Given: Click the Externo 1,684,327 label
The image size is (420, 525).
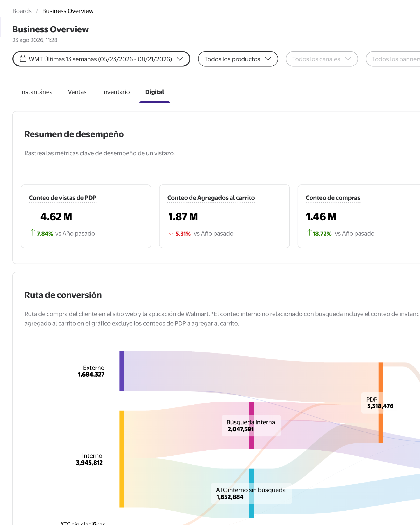Looking at the screenshot, I should 91,371.
